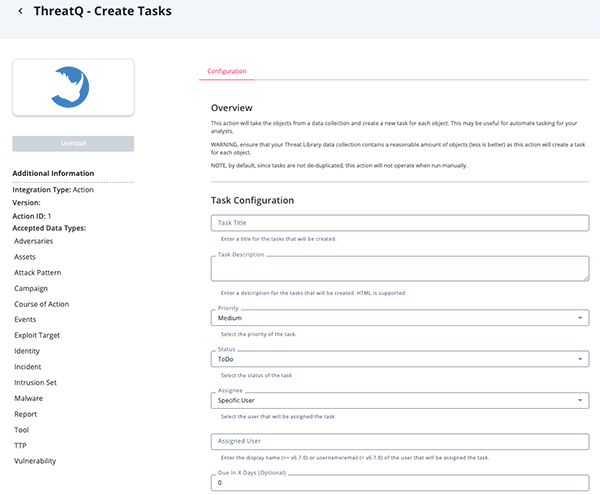Select the Incident data type text
Image resolution: width=600 pixels, height=495 pixels.
pos(28,367)
